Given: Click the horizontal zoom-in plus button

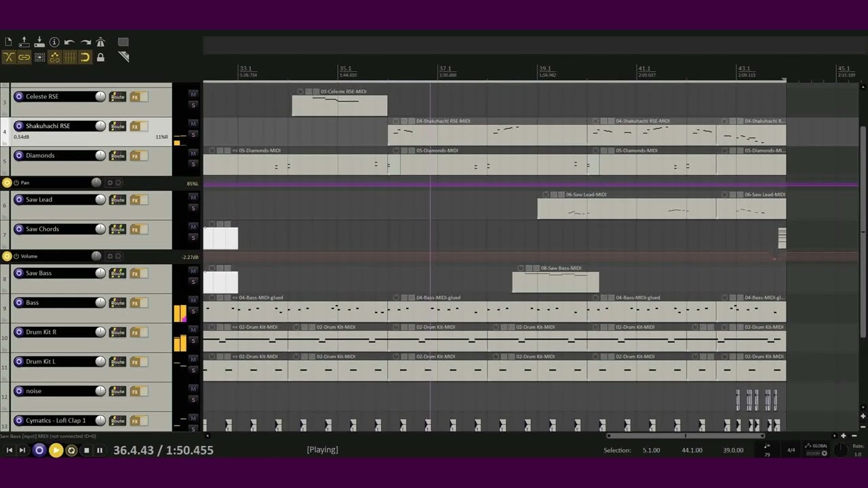Looking at the screenshot, I should pos(844,436).
